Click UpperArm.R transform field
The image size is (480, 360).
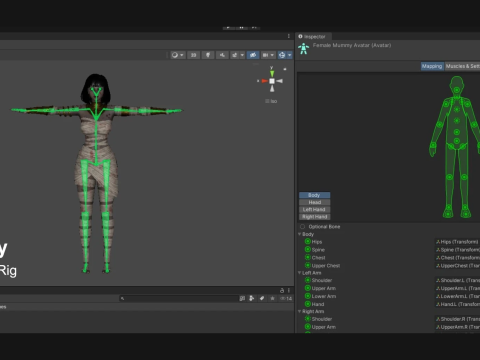click(457, 327)
